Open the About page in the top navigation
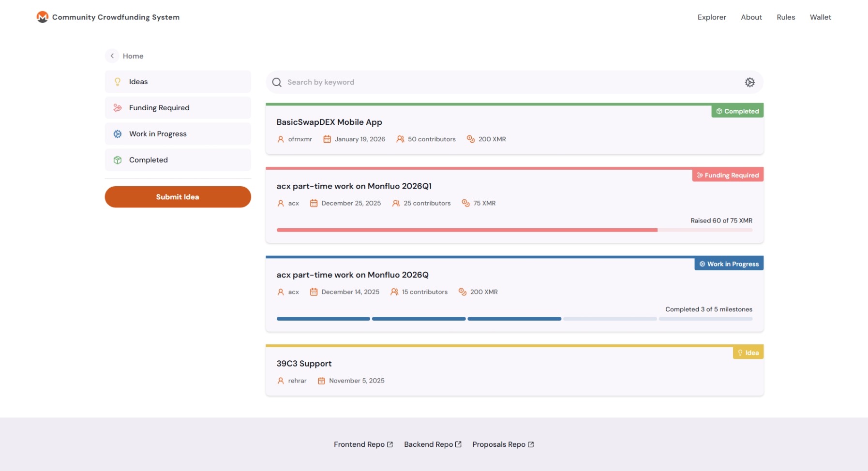The width and height of the screenshot is (868, 471). 751,17
